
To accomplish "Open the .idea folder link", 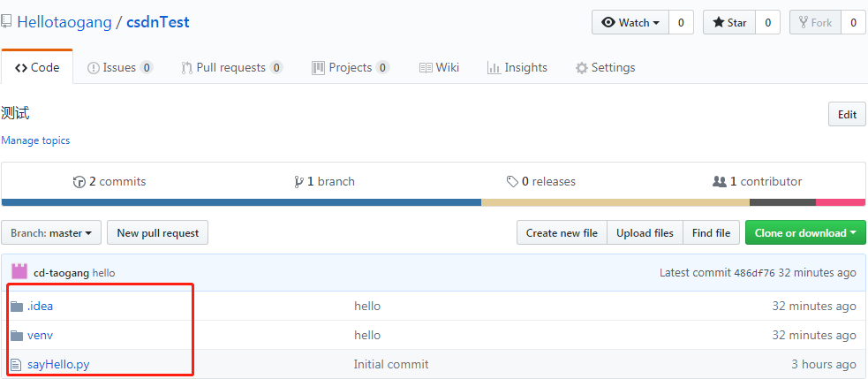I will pyautogui.click(x=40, y=306).
